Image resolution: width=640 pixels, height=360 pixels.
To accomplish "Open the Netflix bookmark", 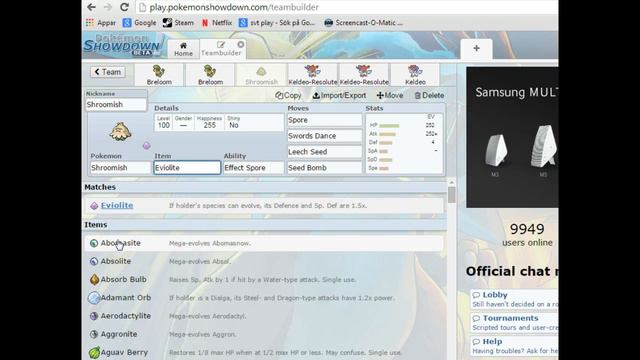I will (x=217, y=23).
